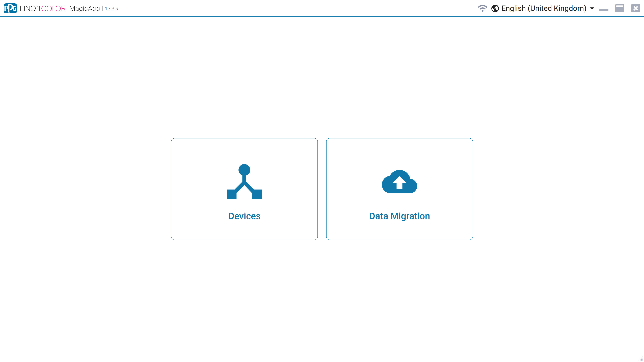Minimize the MagicApp window

pyautogui.click(x=604, y=10)
